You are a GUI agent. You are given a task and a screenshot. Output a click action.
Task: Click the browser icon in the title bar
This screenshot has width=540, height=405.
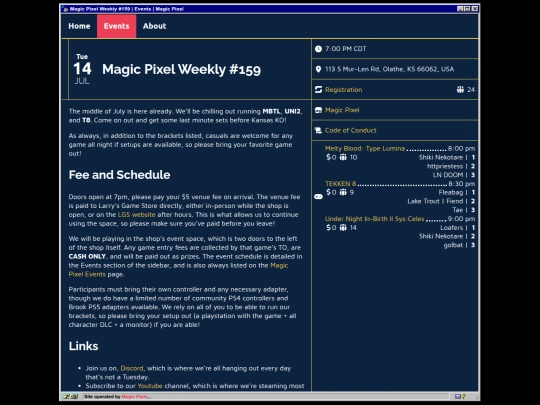coord(65,9)
